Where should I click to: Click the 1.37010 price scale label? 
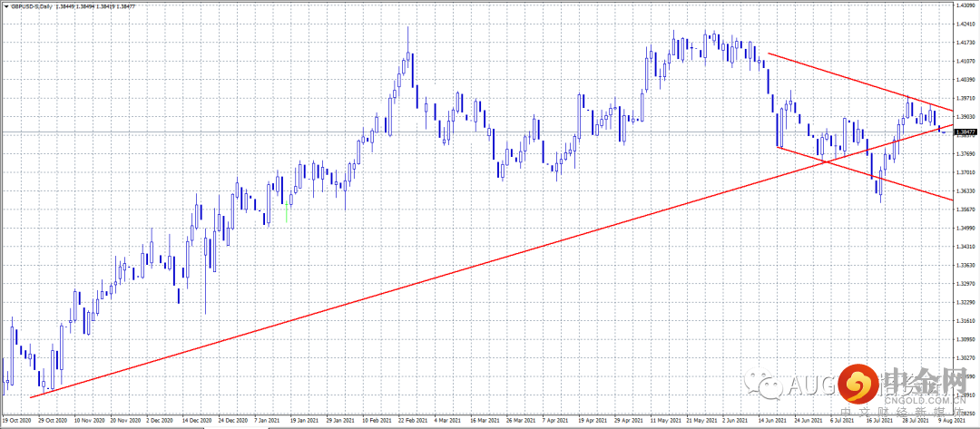coord(966,172)
